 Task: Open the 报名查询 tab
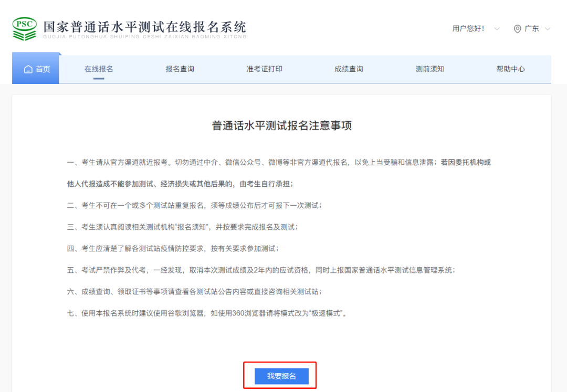click(180, 69)
